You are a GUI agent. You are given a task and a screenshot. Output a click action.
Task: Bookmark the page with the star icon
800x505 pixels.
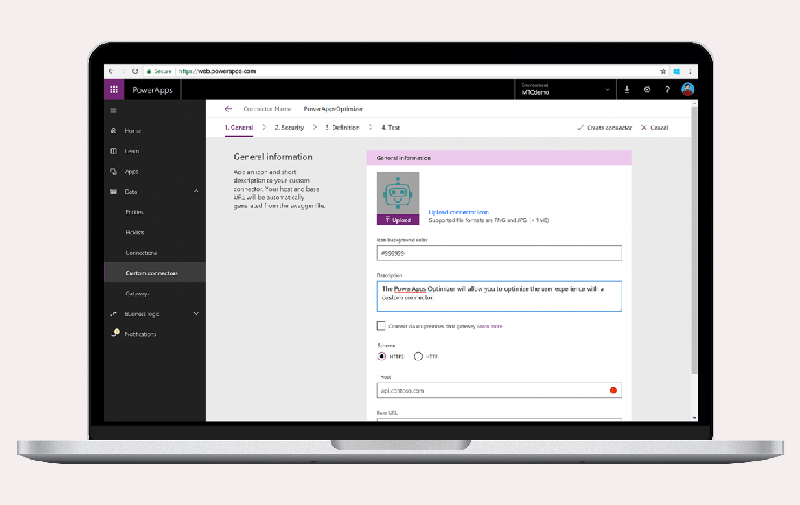(663, 71)
